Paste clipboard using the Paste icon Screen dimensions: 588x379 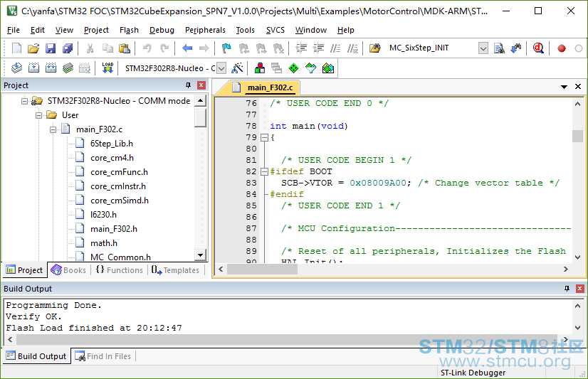(x=124, y=48)
